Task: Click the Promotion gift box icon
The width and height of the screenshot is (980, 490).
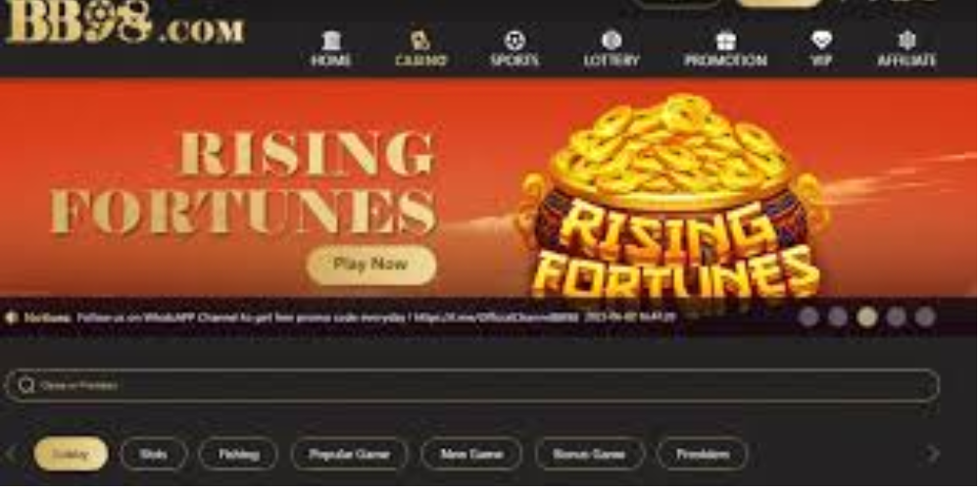Action: [x=725, y=40]
